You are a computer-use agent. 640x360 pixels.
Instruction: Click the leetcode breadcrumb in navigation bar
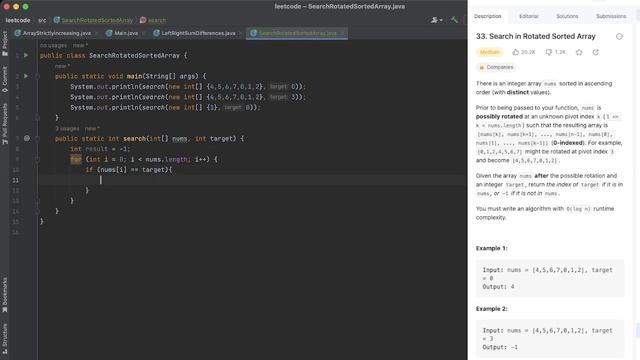pos(18,20)
